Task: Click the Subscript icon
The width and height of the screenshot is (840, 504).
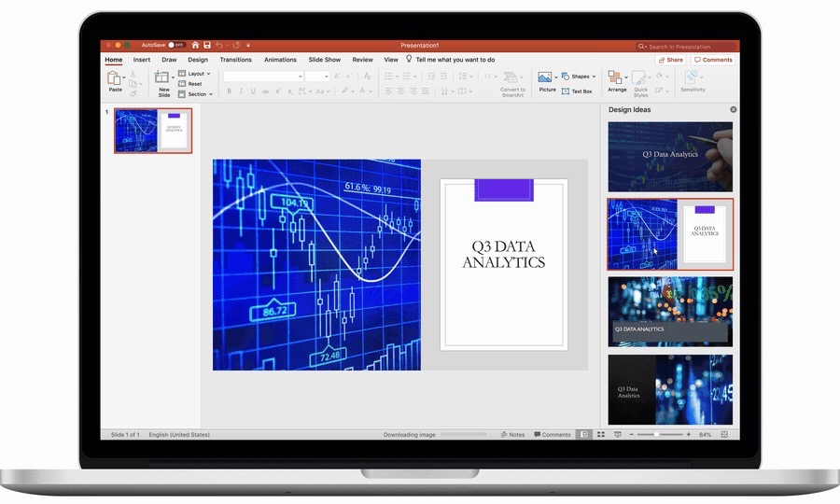Action: click(290, 91)
